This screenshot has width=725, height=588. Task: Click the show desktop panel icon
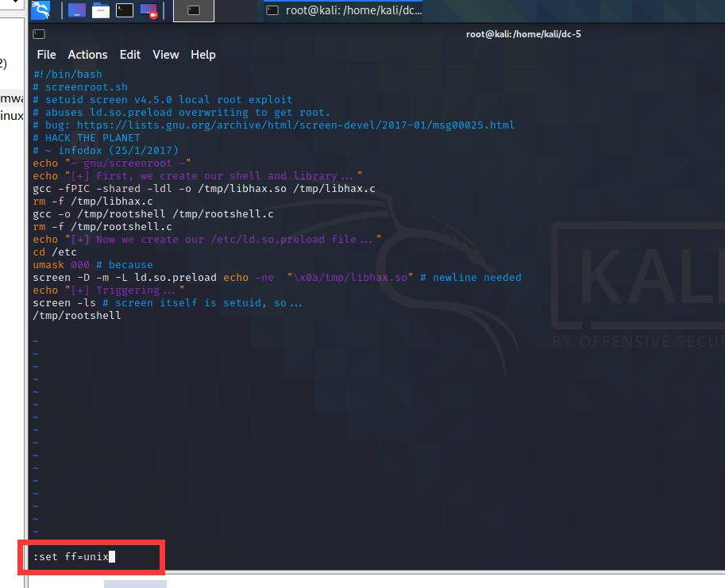coord(77,10)
